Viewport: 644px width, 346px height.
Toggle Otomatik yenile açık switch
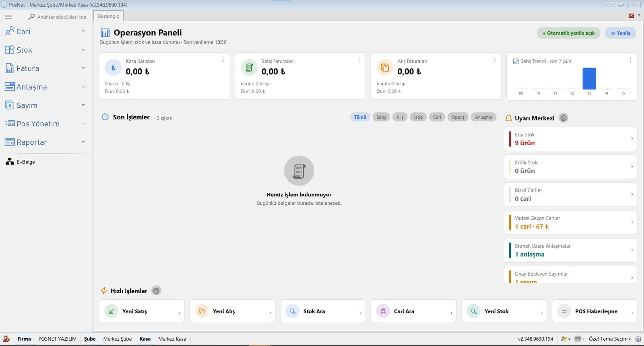[x=569, y=33]
